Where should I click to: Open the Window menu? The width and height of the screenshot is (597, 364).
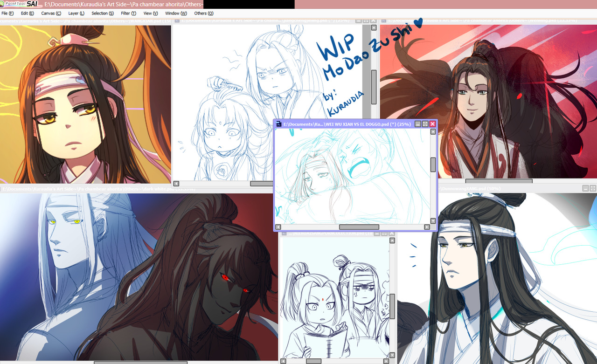[176, 13]
